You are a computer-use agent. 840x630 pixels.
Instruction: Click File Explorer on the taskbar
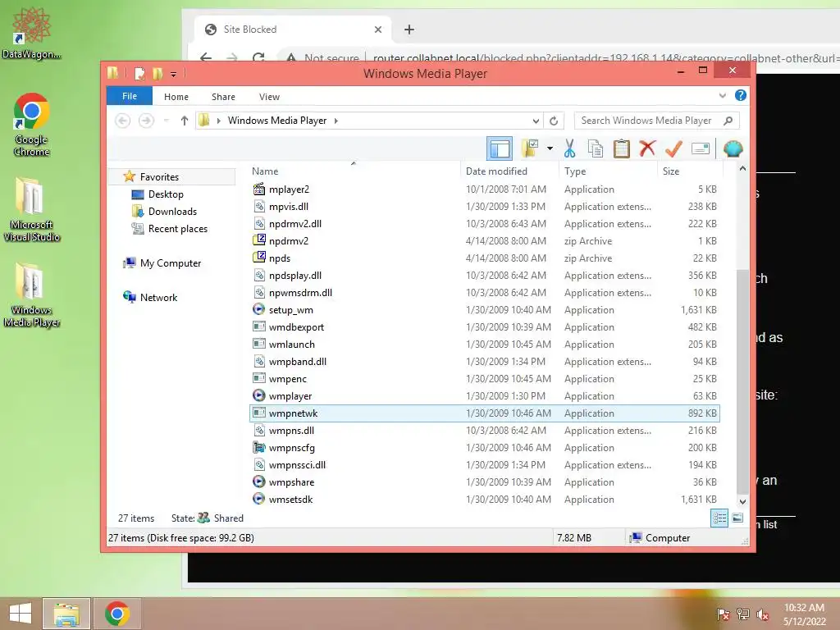click(x=66, y=614)
